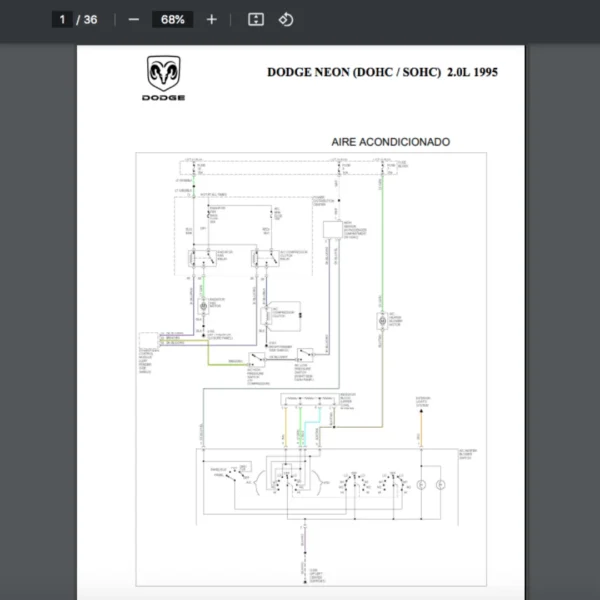The width and height of the screenshot is (600, 600).
Task: Click the DODGE wordmark under the logo
Action: click(x=163, y=98)
